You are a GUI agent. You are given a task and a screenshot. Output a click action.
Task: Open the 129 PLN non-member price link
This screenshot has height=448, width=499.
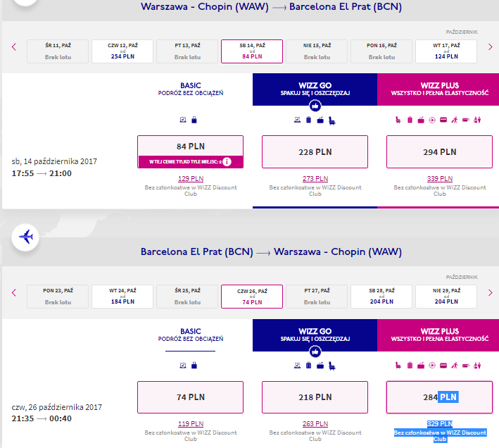coord(191,179)
